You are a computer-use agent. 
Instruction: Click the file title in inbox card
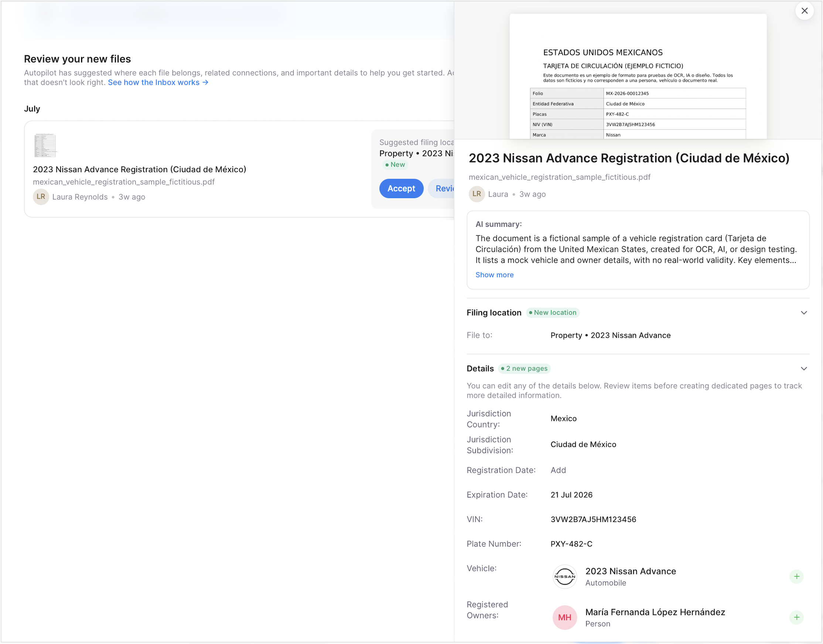pos(139,169)
